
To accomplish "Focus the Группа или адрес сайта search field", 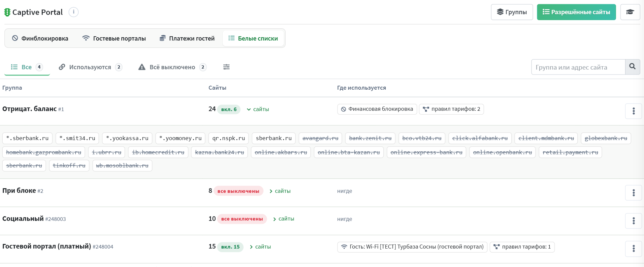I will point(578,67).
